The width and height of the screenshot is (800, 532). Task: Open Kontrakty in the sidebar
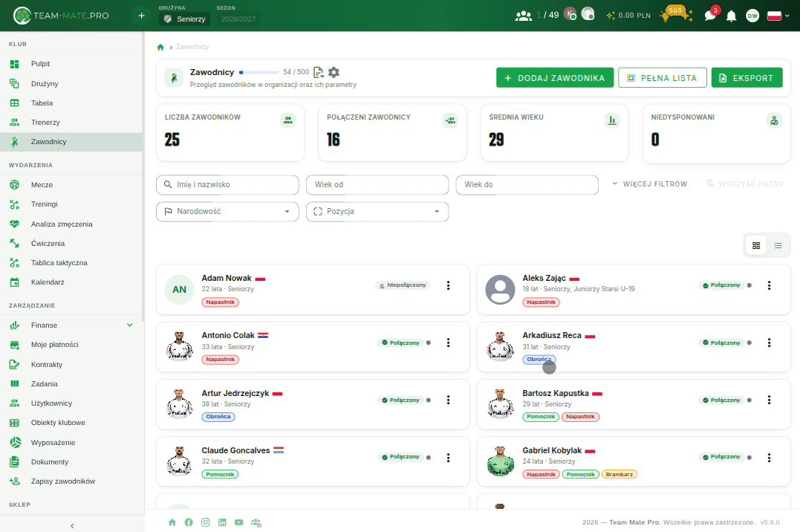pyautogui.click(x=71, y=365)
